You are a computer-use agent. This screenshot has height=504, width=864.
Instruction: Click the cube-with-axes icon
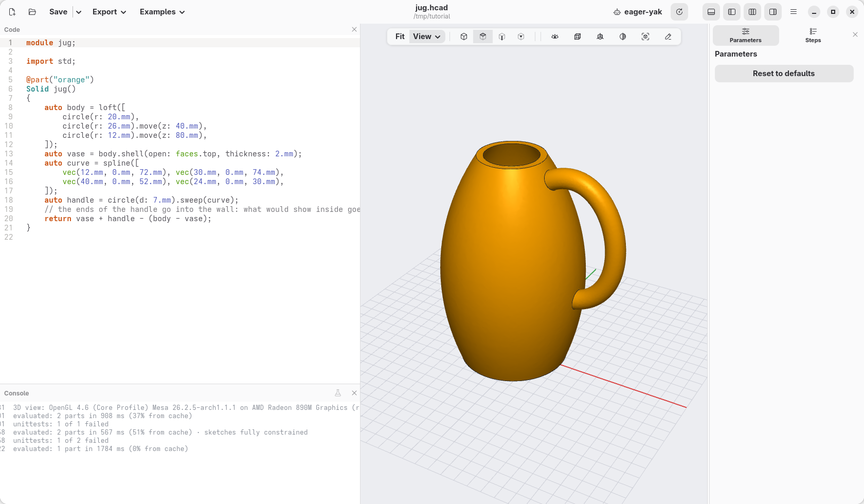point(600,37)
